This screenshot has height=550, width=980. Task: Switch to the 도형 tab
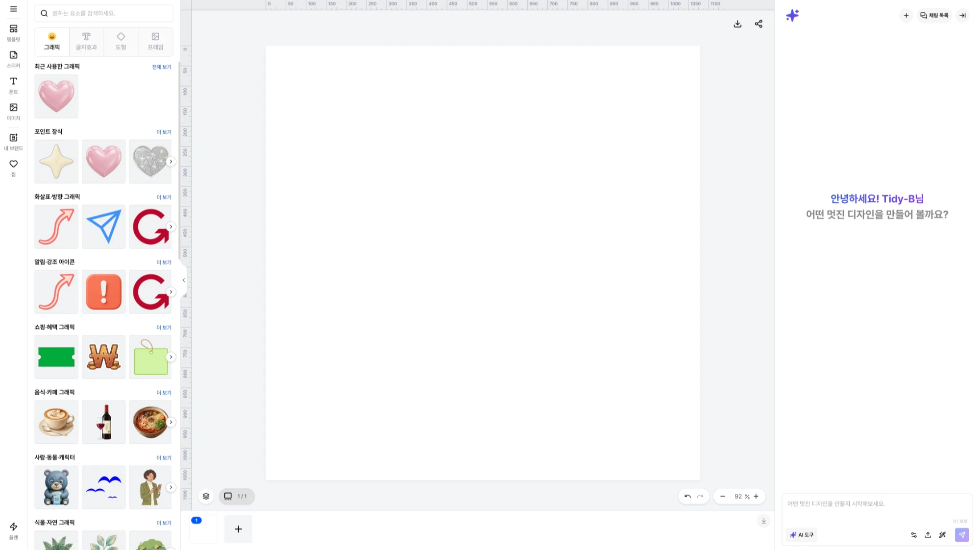[x=121, y=41]
